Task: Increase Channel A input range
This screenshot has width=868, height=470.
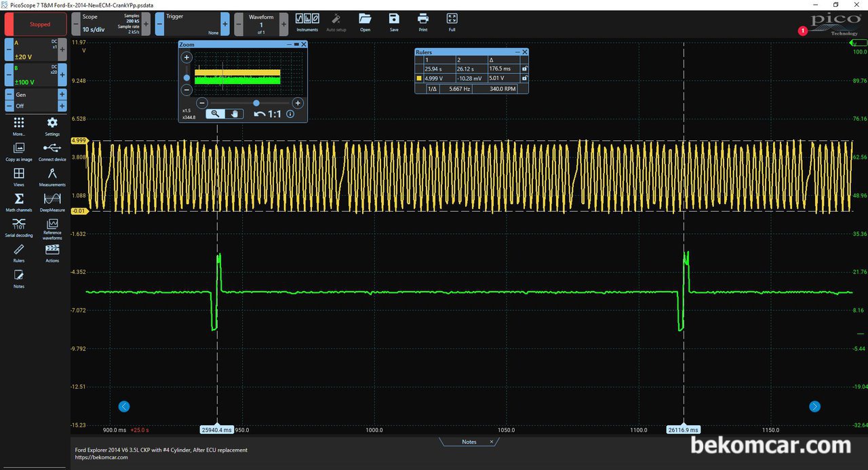Action: (x=62, y=50)
